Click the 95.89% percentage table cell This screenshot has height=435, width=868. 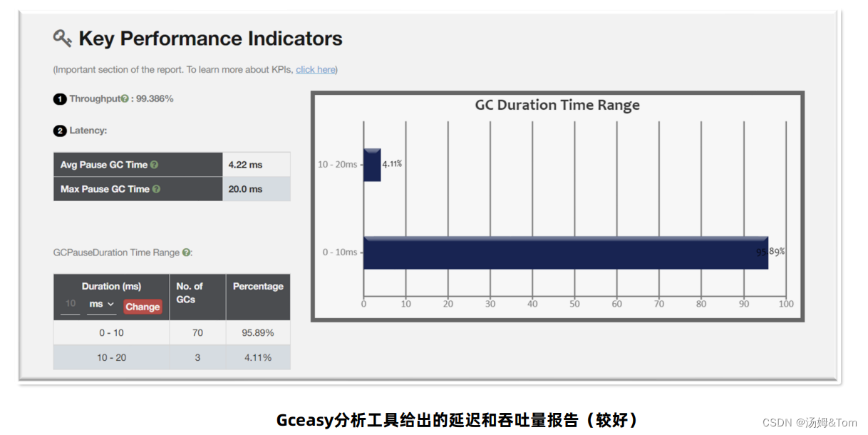click(x=258, y=333)
